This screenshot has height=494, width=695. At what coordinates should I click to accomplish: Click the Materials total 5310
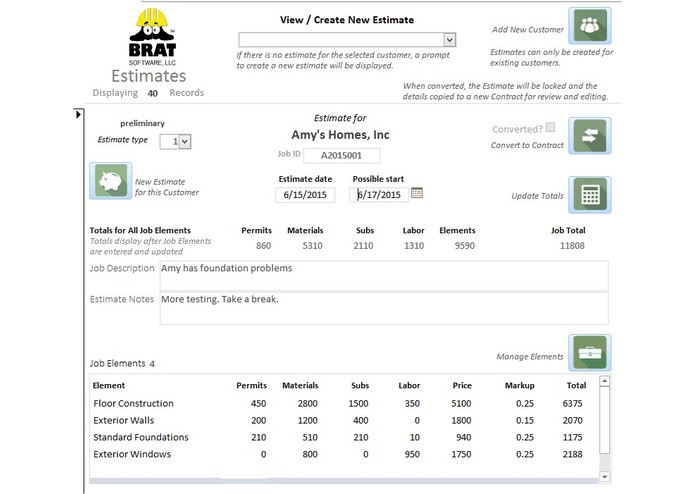(x=312, y=246)
